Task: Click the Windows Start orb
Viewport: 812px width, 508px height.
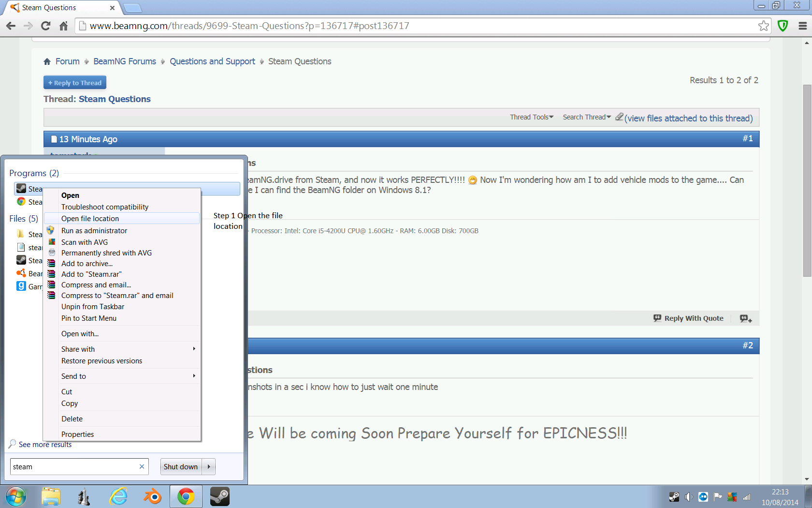Action: point(15,496)
